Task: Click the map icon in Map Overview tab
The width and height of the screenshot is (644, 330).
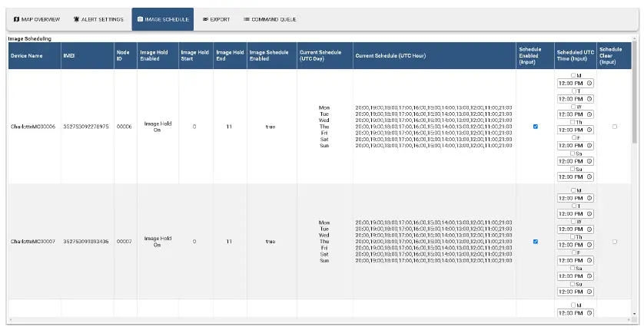Action: coord(16,19)
